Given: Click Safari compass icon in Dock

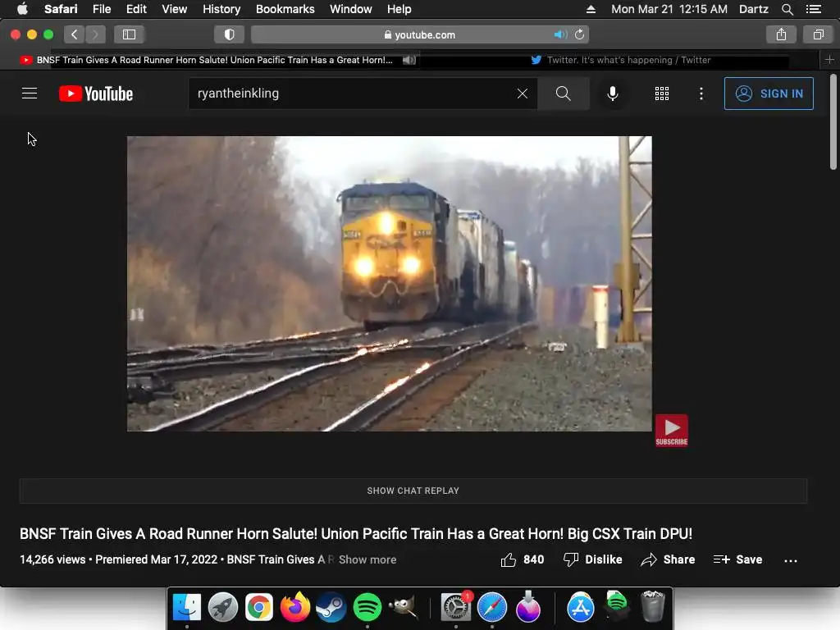Looking at the screenshot, I should pyautogui.click(x=492, y=607).
